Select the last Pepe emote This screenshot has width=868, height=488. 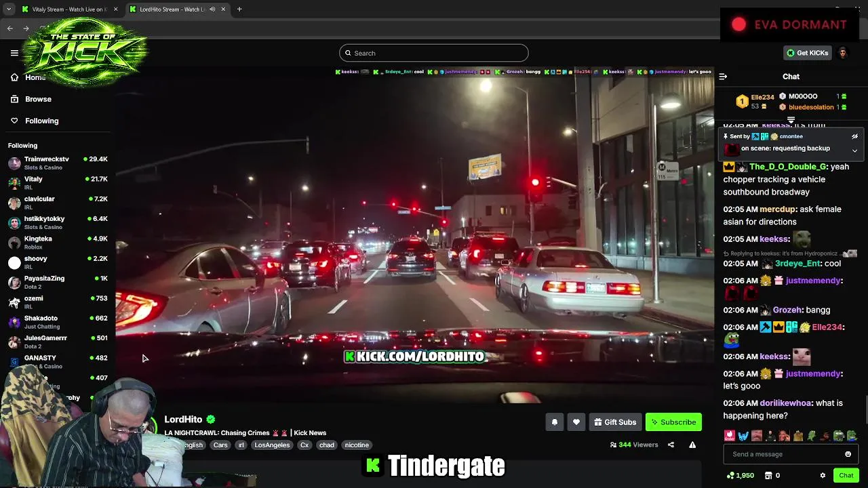click(x=852, y=436)
